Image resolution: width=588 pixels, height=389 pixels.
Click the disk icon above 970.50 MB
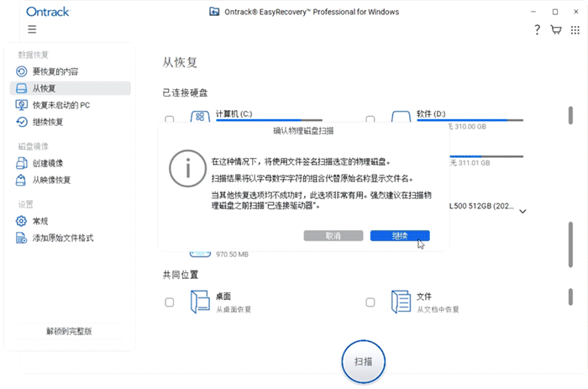click(x=200, y=254)
